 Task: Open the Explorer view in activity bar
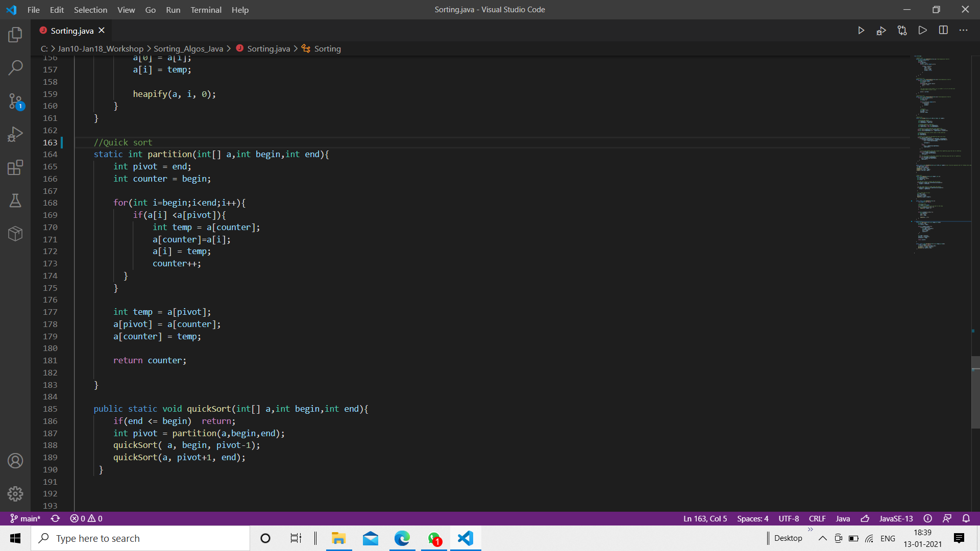click(15, 35)
